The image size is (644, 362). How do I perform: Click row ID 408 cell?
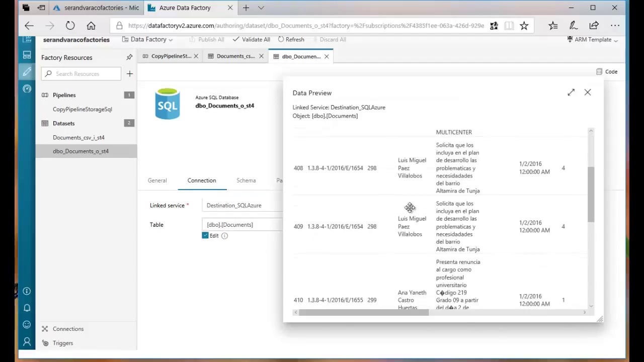coord(298,168)
